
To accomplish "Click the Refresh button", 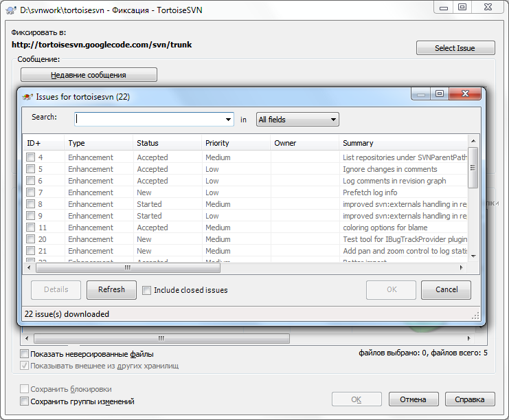I will click(111, 290).
